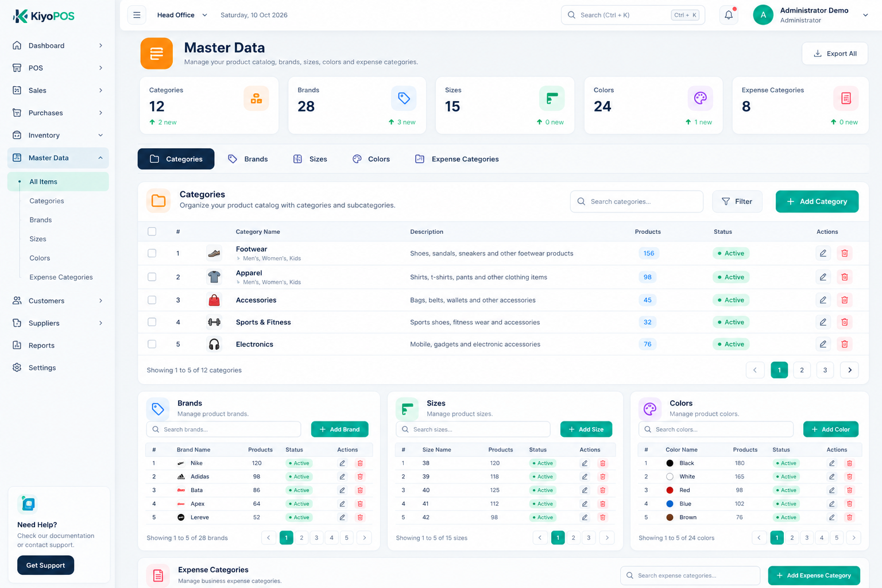Viewport: 882px width, 588px height.
Task: Delete the Apparel category
Action: click(x=845, y=277)
